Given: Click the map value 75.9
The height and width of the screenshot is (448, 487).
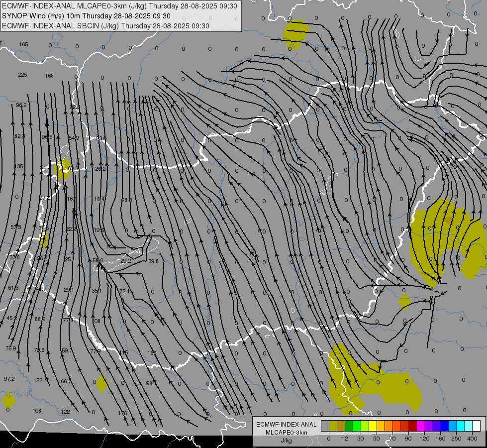Looking at the screenshot, I should 11,348.
